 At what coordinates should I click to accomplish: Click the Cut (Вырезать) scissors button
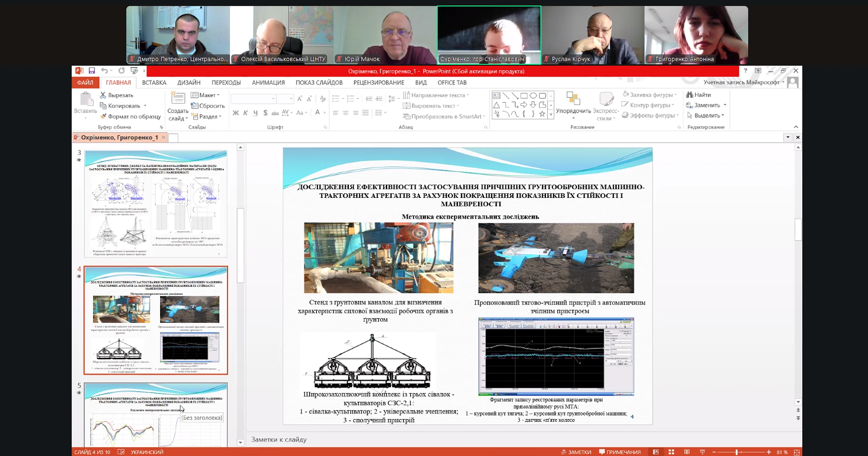coord(116,95)
